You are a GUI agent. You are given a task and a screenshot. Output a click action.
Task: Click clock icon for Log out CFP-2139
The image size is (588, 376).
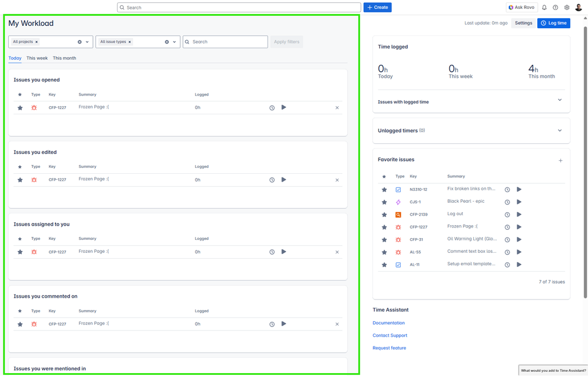(x=507, y=215)
